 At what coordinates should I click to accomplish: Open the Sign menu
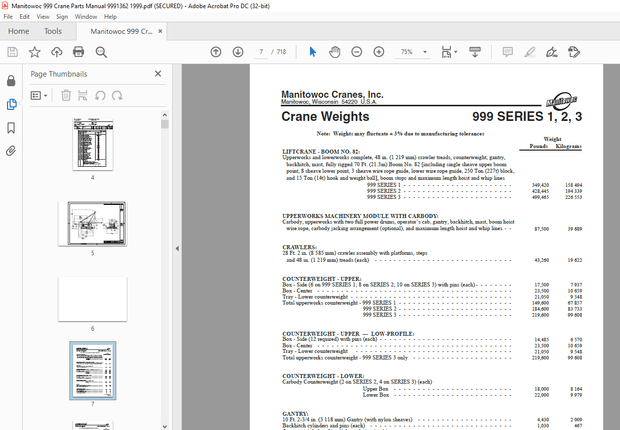coord(62,17)
